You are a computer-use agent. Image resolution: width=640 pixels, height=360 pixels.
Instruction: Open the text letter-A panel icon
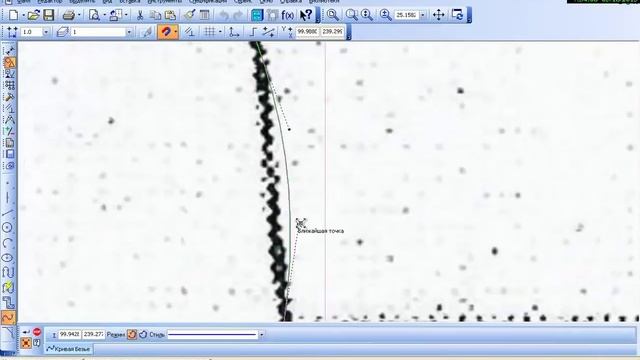click(9, 120)
